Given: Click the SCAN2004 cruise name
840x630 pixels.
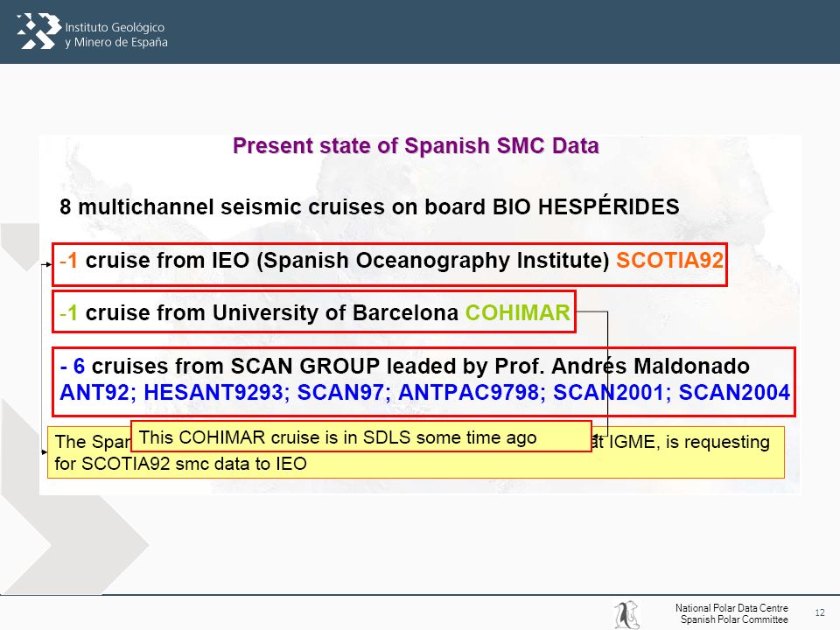Looking at the screenshot, I should (734, 393).
